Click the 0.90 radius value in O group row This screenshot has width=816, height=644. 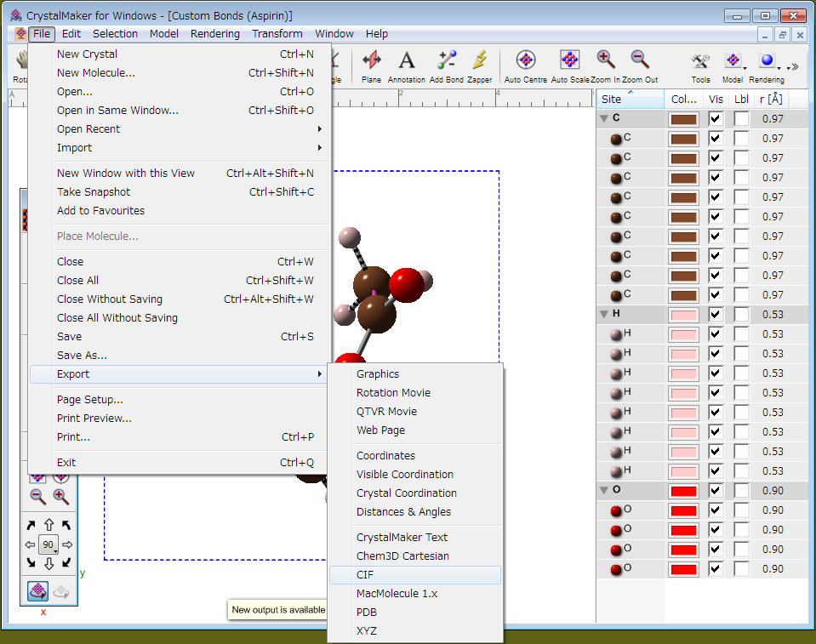click(x=773, y=491)
